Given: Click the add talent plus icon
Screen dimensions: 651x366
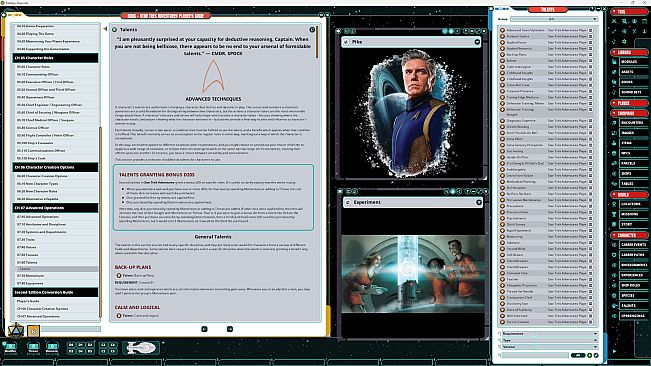Looking at the screenshot, I should [590, 355].
